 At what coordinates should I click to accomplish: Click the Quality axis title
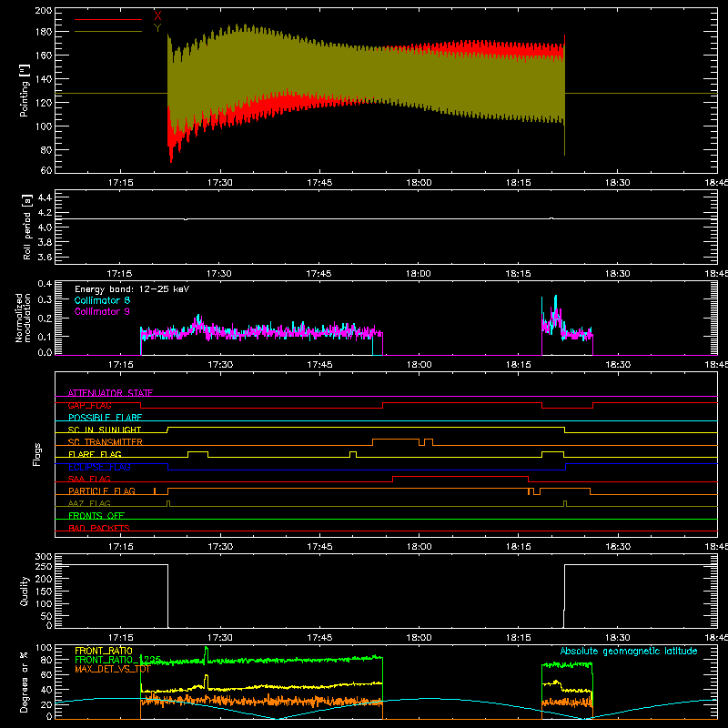25,591
